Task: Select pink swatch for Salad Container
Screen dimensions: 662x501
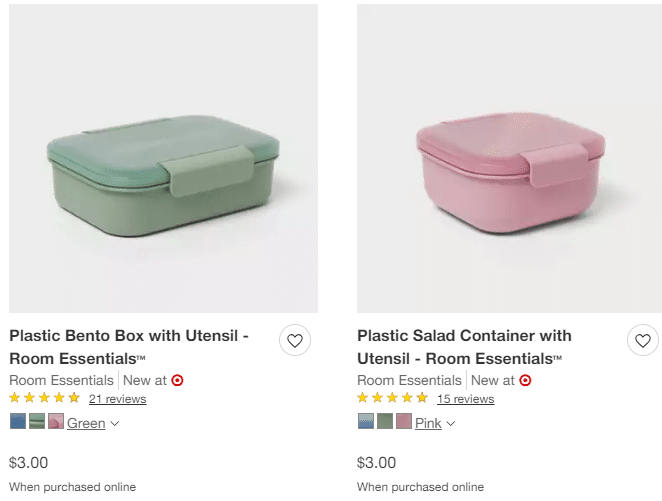Action: [x=404, y=422]
